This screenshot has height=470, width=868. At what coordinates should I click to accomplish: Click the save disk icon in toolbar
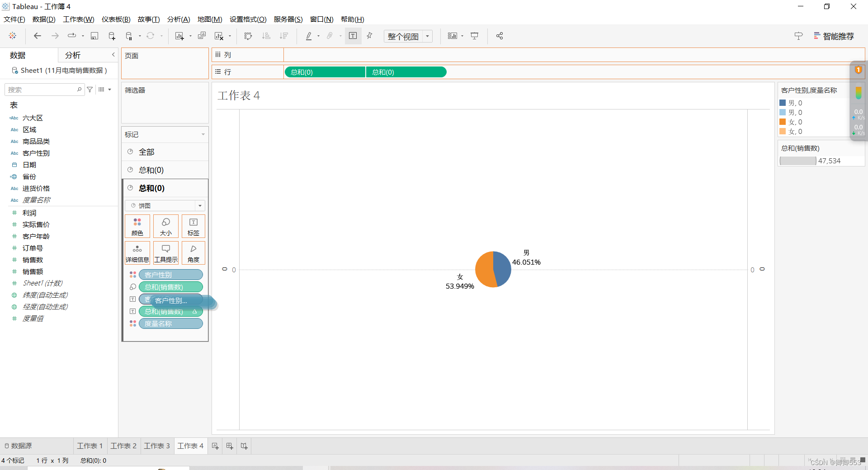[94, 36]
